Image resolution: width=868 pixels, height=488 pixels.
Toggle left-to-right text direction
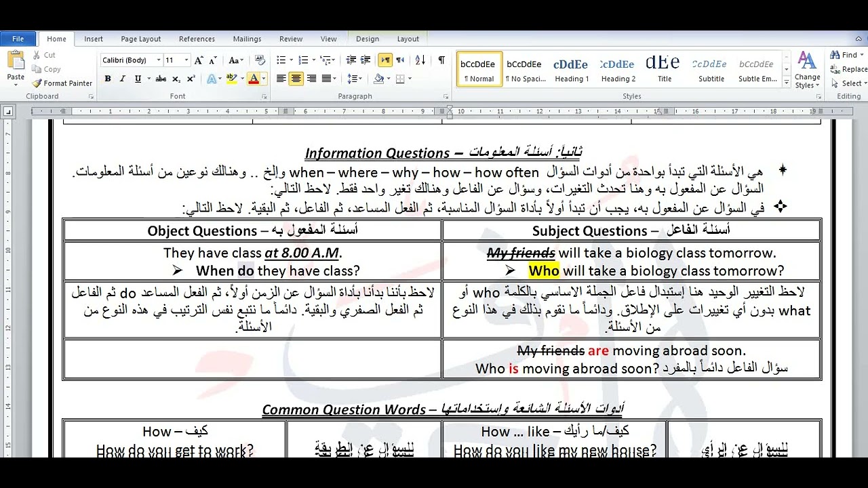click(x=385, y=60)
